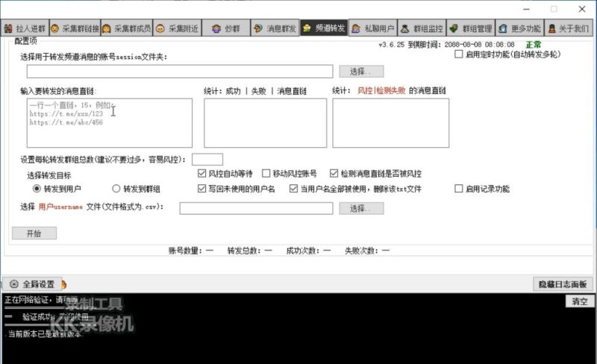The height and width of the screenshot is (364, 597).
Task: Click 选择 button for session folder
Action: coord(361,71)
